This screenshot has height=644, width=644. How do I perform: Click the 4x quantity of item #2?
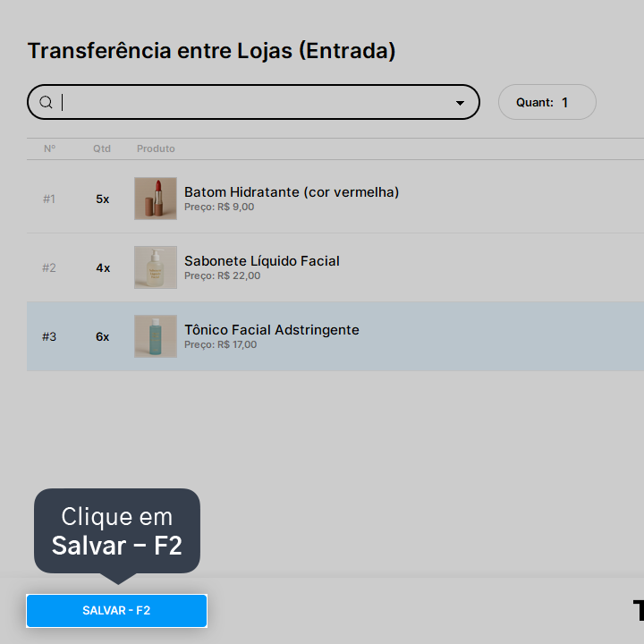pos(103,268)
